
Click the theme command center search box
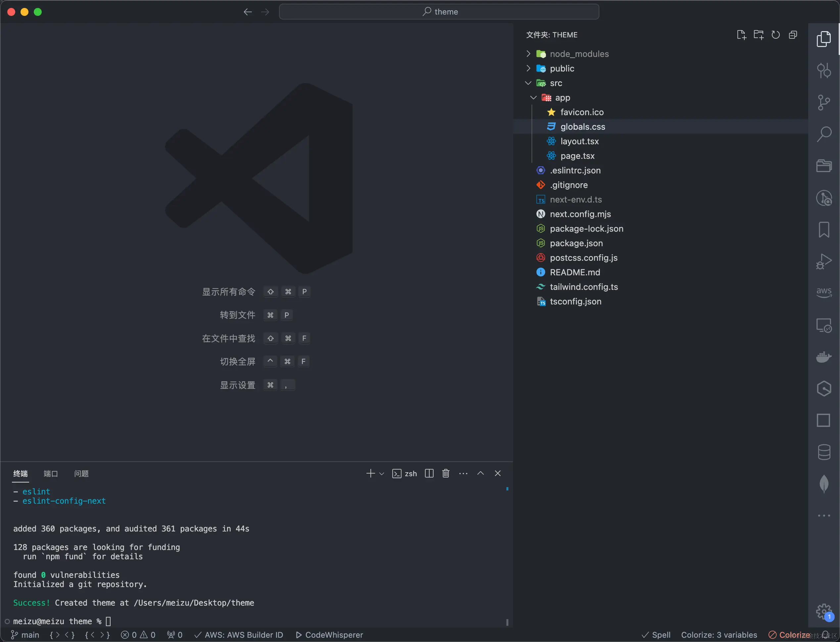439,12
